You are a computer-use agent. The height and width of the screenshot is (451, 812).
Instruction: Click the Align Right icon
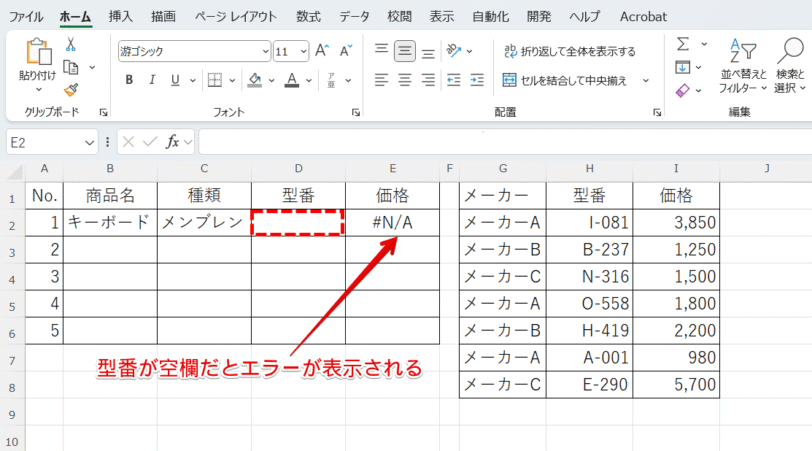[428, 80]
